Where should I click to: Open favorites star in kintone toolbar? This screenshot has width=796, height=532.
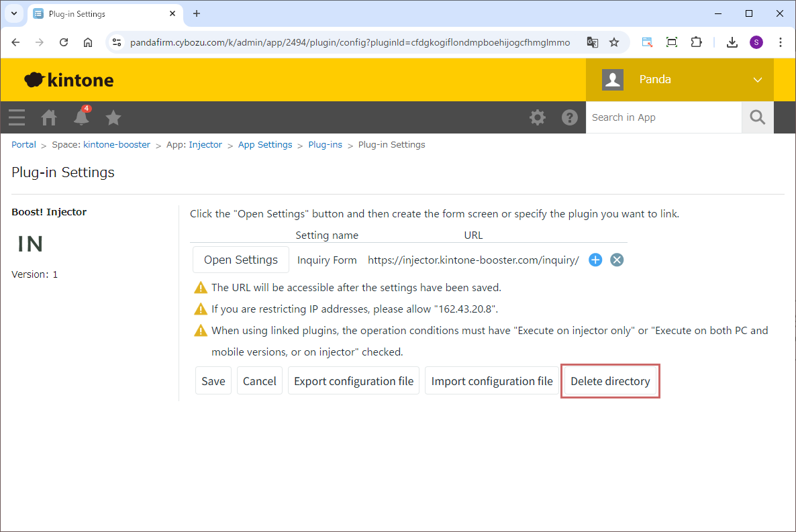point(113,117)
